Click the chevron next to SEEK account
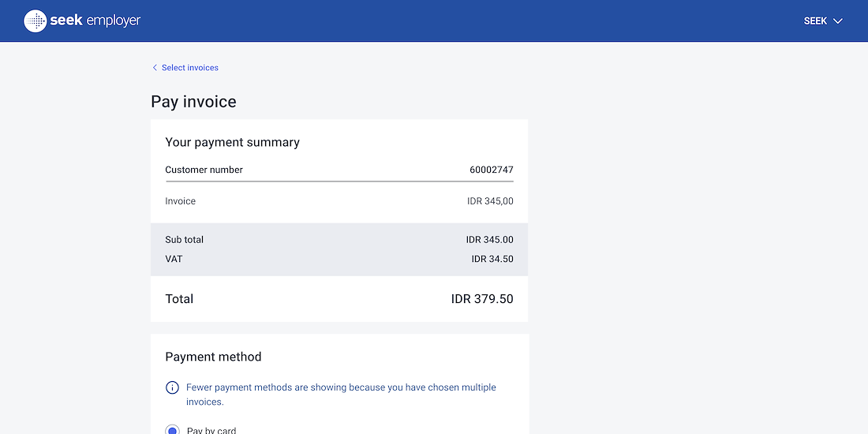Screen dimensions: 868x434 point(838,21)
